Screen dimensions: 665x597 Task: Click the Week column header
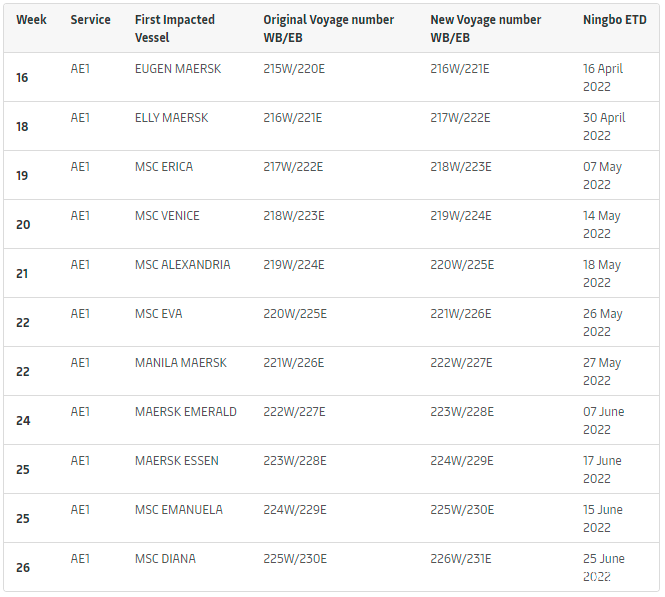click(31, 20)
